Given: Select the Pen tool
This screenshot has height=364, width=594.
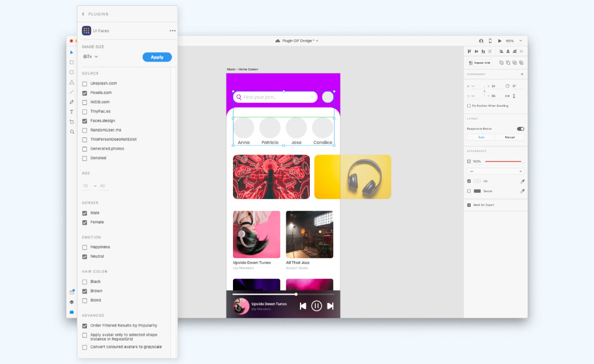Looking at the screenshot, I should 72,102.
